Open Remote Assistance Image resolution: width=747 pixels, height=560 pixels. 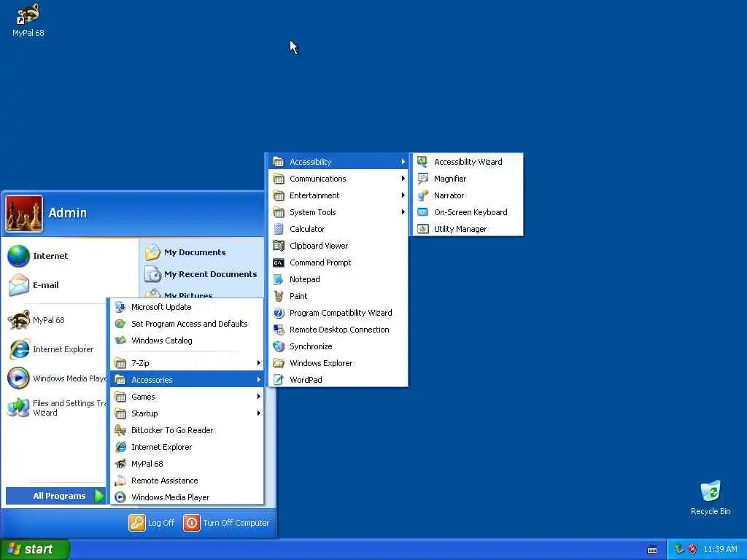[x=187, y=481]
